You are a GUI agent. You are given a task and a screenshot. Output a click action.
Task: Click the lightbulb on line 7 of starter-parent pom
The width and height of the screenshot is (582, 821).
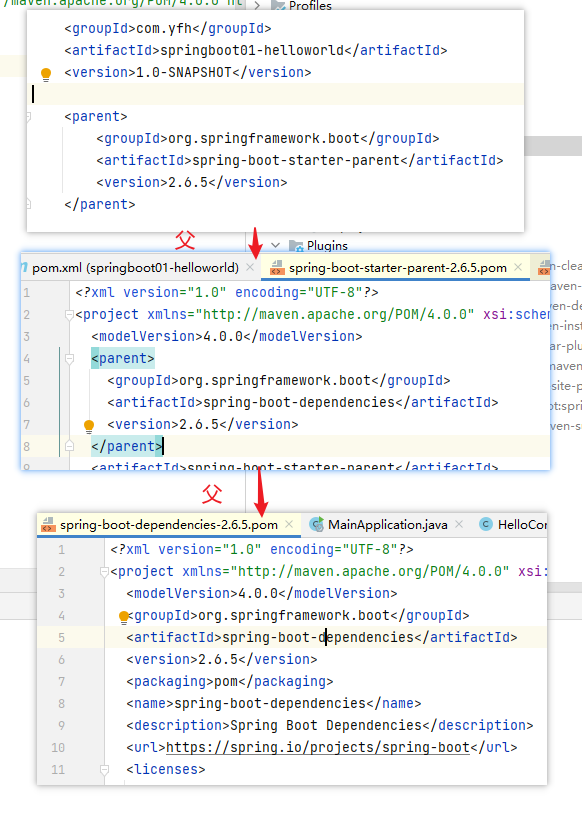pyautogui.click(x=89, y=426)
